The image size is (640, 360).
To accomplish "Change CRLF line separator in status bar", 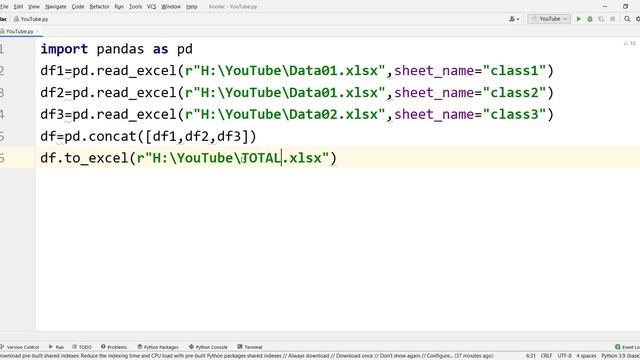I will click(547, 356).
